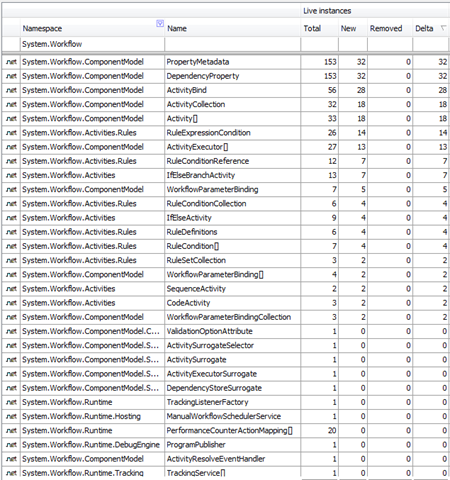This screenshot has width=450, height=480.
Task: Select the RuleCondition[] name cell
Action: (x=233, y=246)
